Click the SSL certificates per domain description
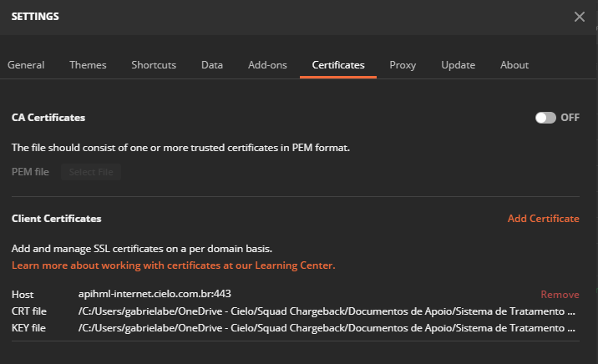 (x=141, y=249)
